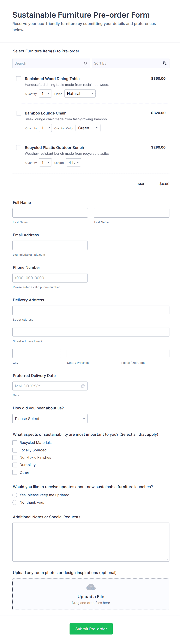This screenshot has height=644, width=180.
Task: Click the search magnifier icon
Action: point(85,63)
